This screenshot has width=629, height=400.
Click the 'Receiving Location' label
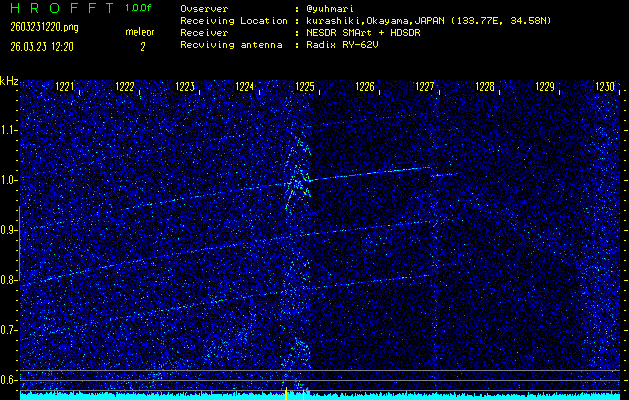coord(234,21)
